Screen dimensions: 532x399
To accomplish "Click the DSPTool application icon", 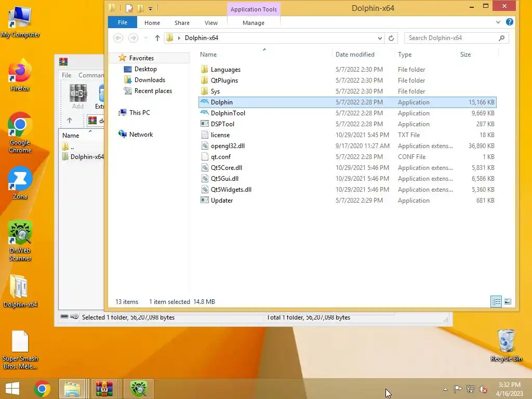I will click(x=204, y=124).
